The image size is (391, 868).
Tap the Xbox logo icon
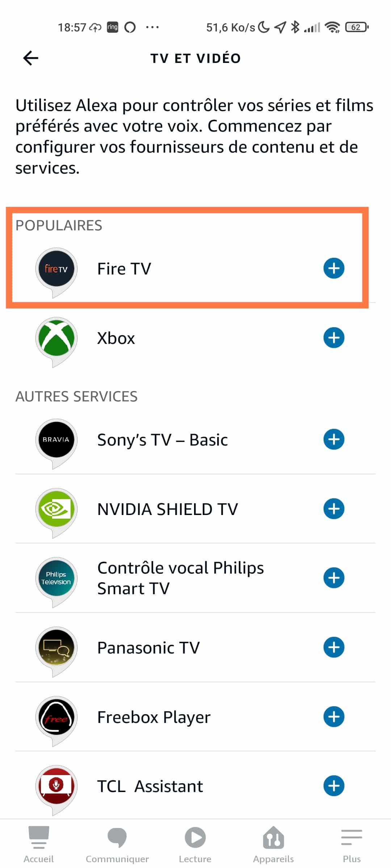click(x=56, y=339)
